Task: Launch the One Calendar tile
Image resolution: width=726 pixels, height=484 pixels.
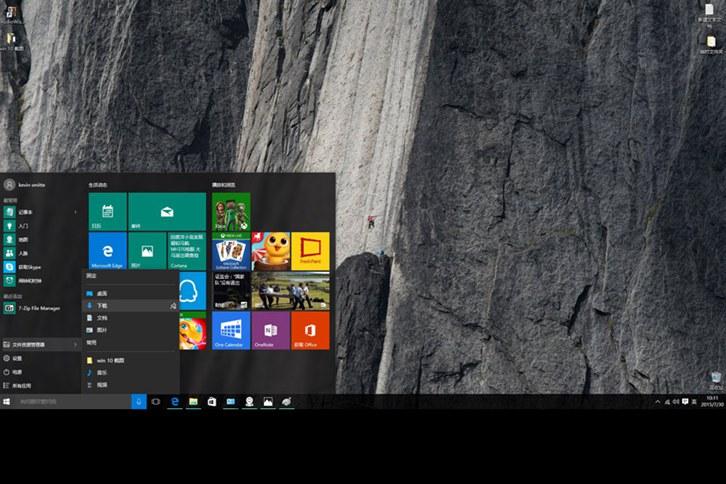Action: (231, 331)
